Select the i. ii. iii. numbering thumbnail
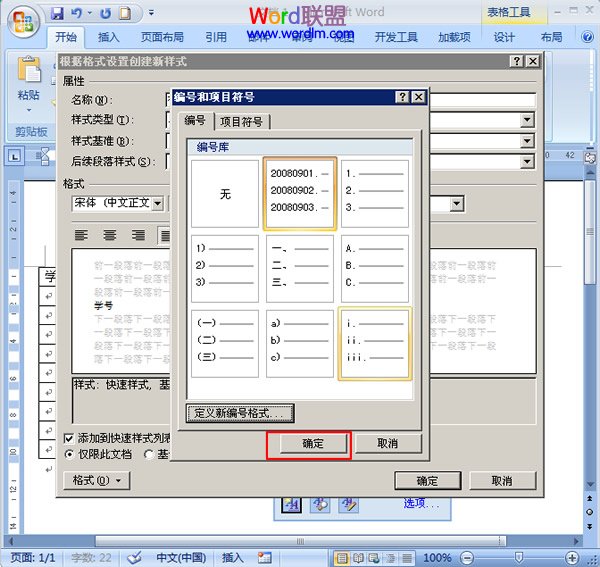 (375, 344)
